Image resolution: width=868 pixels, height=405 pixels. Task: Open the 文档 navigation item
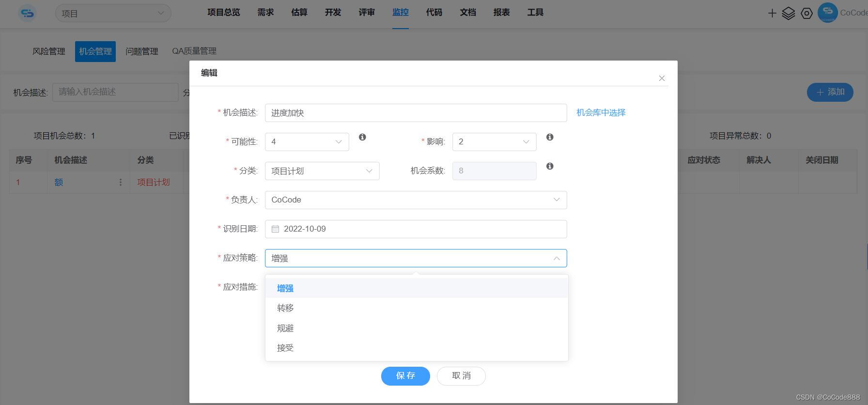(468, 13)
